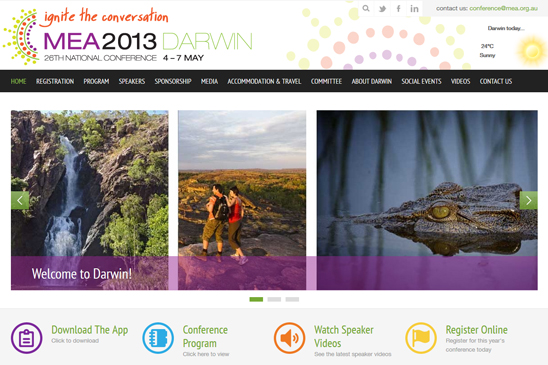Click the yellow flag register icon
The height and width of the screenshot is (365, 548).
pyautogui.click(x=421, y=338)
